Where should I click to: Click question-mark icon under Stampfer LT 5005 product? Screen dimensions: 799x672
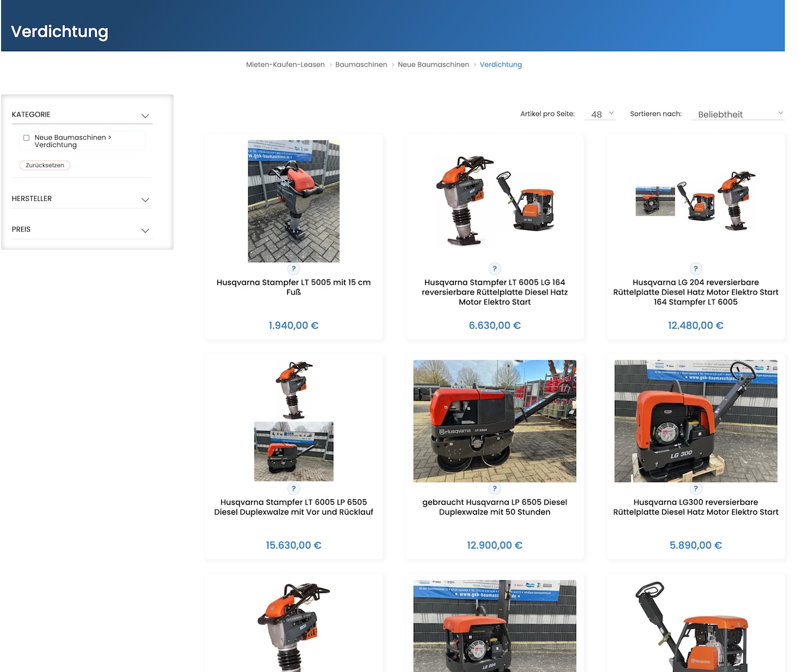click(x=293, y=269)
